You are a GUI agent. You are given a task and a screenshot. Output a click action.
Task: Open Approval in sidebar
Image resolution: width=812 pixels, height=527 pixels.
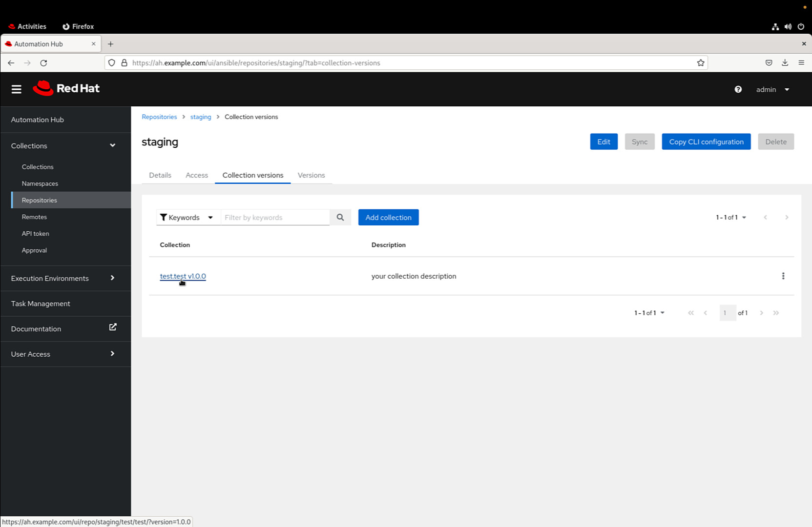point(34,250)
